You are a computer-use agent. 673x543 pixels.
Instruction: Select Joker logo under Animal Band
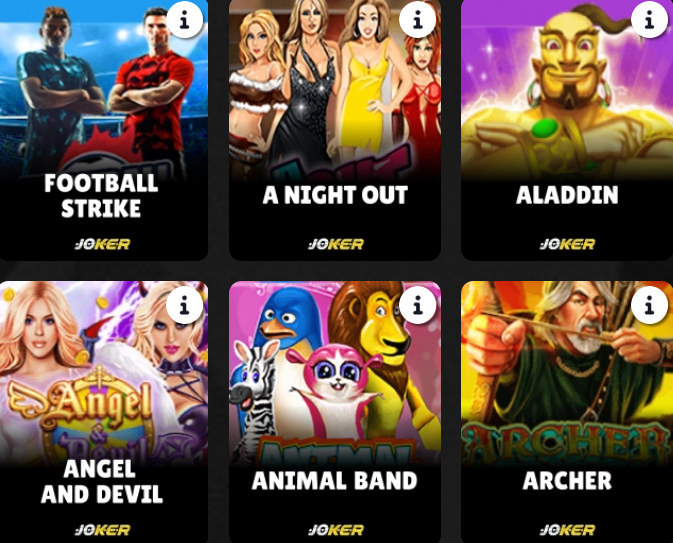click(336, 530)
